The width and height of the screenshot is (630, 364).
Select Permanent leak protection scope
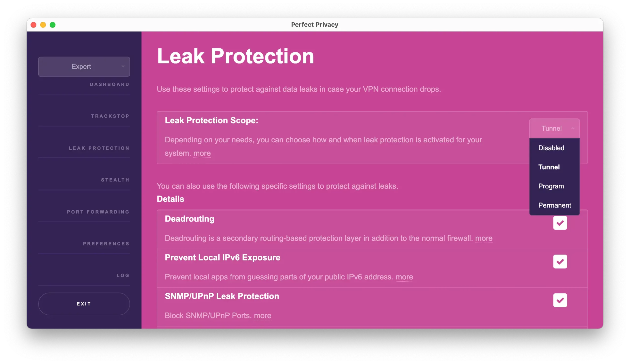554,205
